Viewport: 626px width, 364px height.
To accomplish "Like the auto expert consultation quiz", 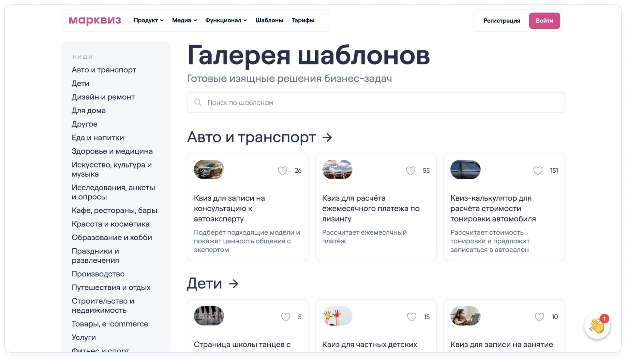I will 282,170.
